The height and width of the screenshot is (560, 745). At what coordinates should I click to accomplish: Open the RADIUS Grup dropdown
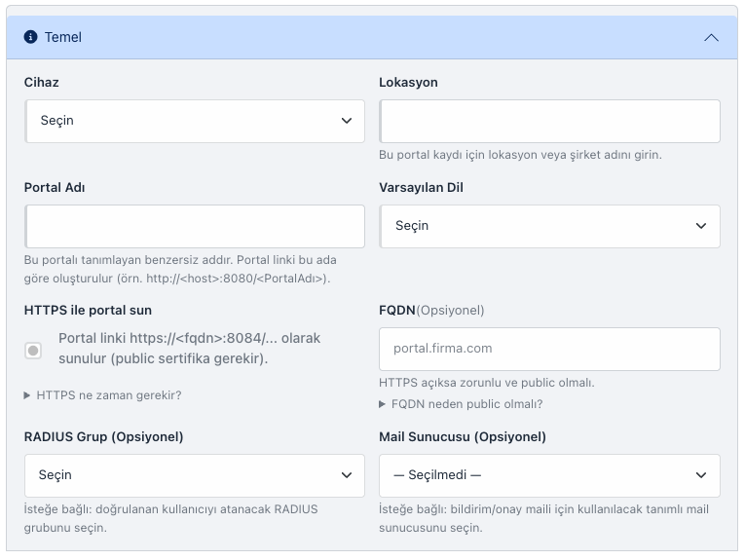coord(195,475)
